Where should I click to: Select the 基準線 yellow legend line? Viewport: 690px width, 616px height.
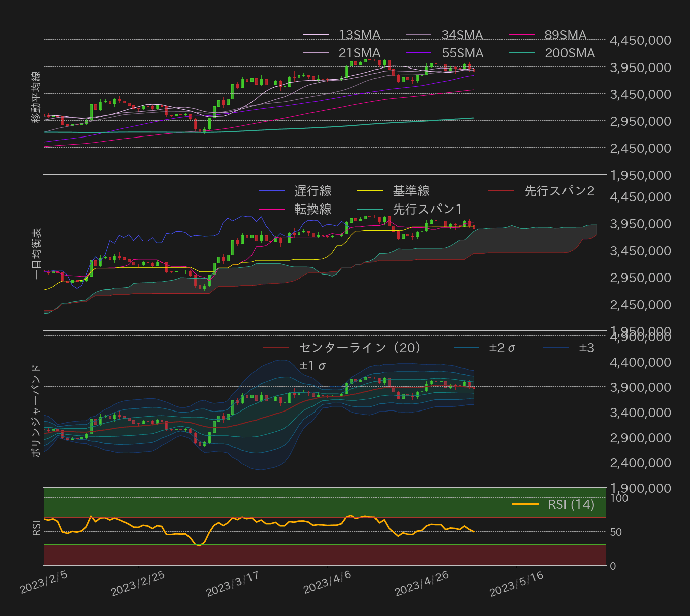(x=370, y=190)
